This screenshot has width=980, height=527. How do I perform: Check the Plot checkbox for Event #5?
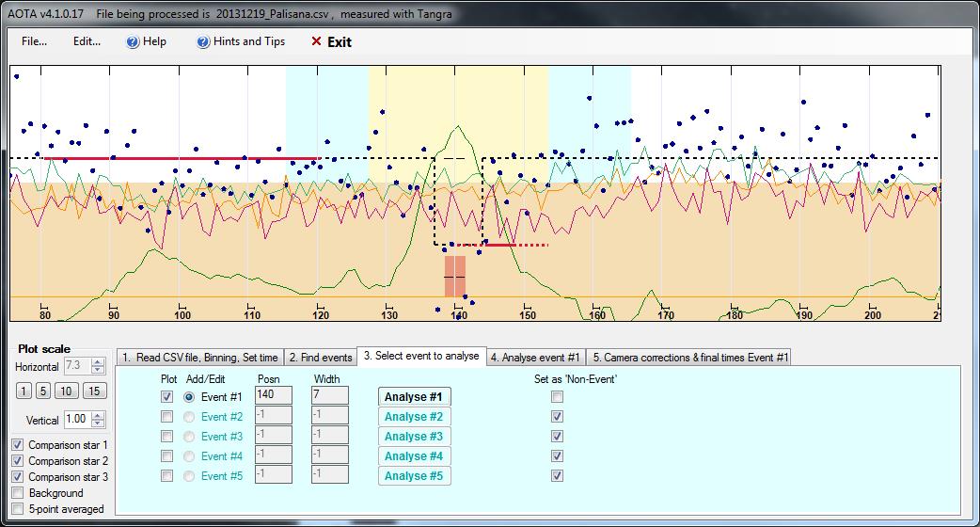tap(166, 476)
